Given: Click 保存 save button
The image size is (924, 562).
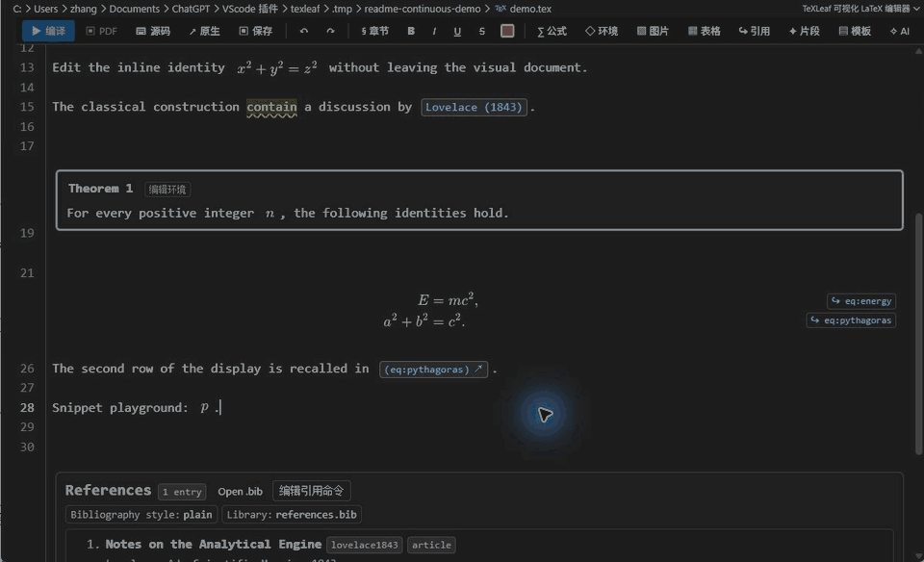Looking at the screenshot, I should 256,31.
